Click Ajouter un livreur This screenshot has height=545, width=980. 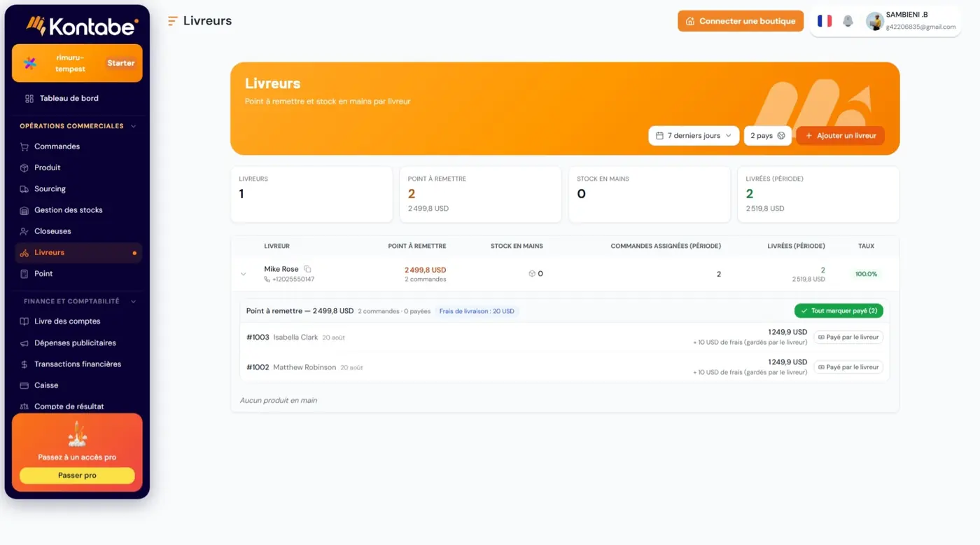840,136
